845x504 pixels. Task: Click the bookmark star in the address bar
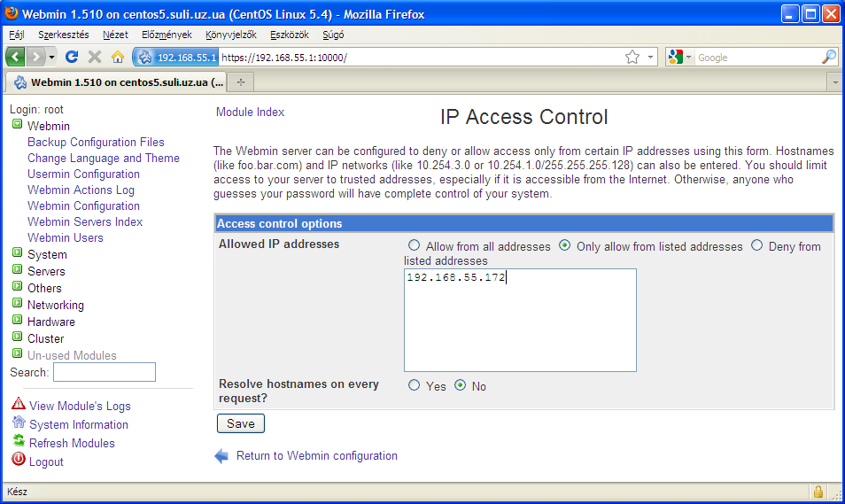click(x=632, y=57)
